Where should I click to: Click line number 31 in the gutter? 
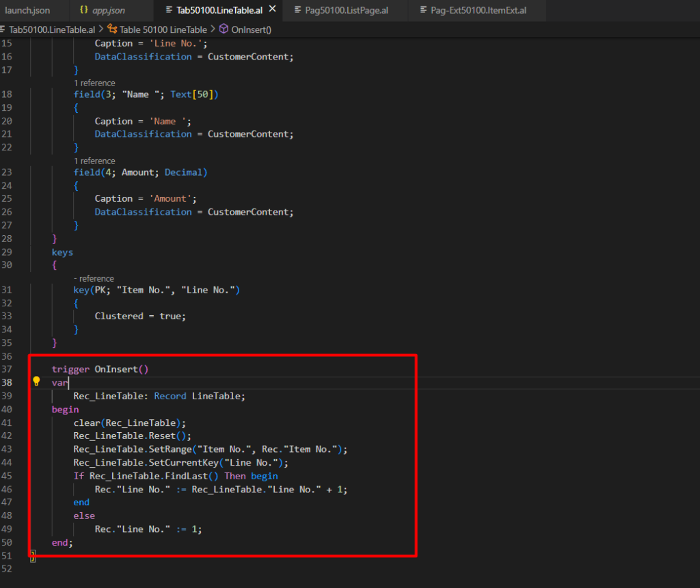[x=7, y=290]
